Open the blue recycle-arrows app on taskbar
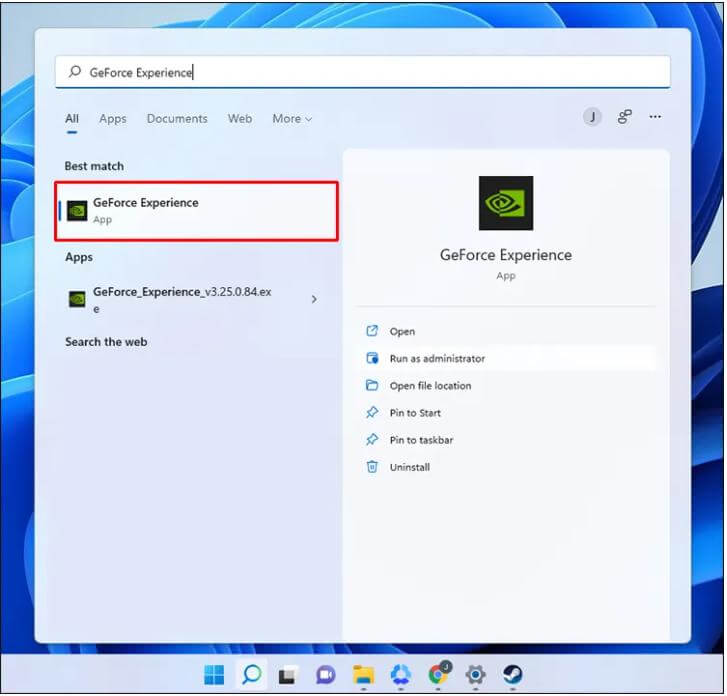 (x=401, y=675)
